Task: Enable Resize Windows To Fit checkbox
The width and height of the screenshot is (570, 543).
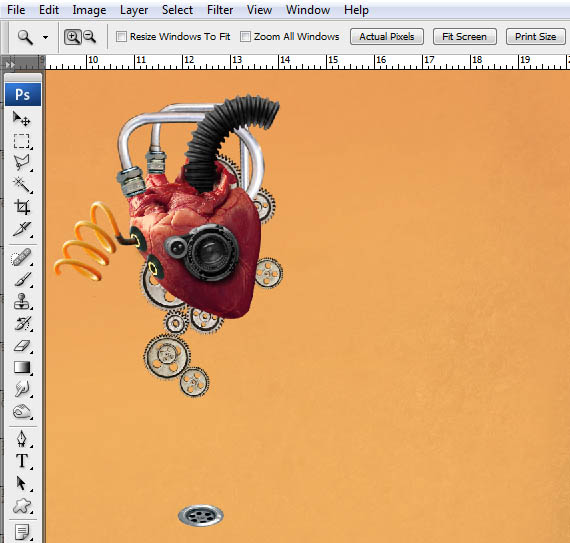Action: click(121, 36)
